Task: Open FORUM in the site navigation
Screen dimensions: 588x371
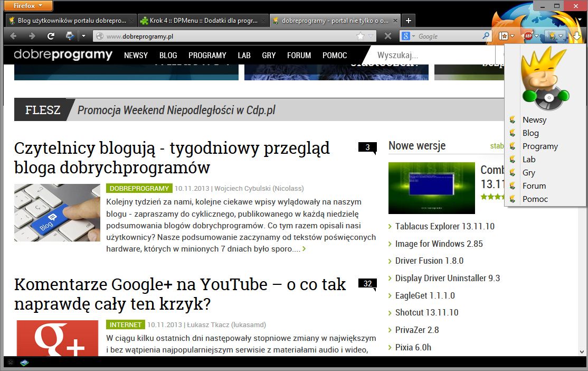Action: (299, 55)
